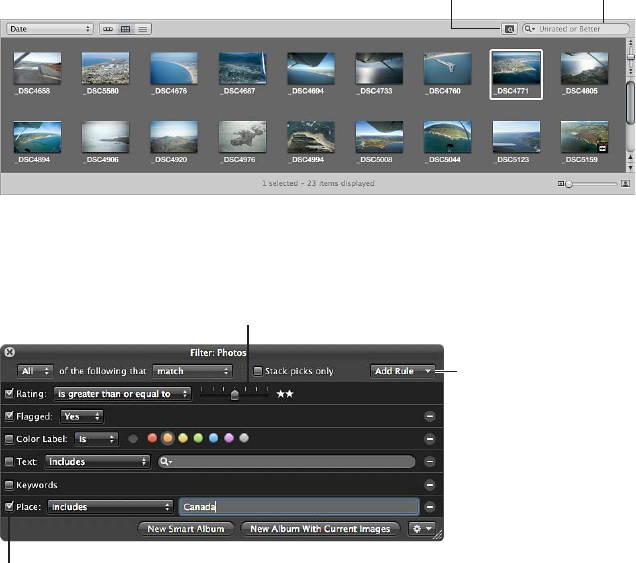Select the yellow color label

[183, 438]
